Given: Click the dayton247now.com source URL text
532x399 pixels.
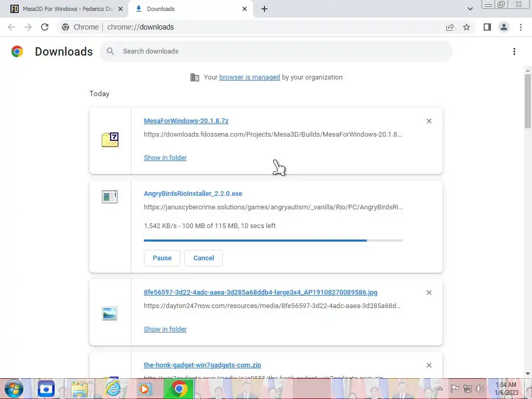Looking at the screenshot, I should (272, 306).
